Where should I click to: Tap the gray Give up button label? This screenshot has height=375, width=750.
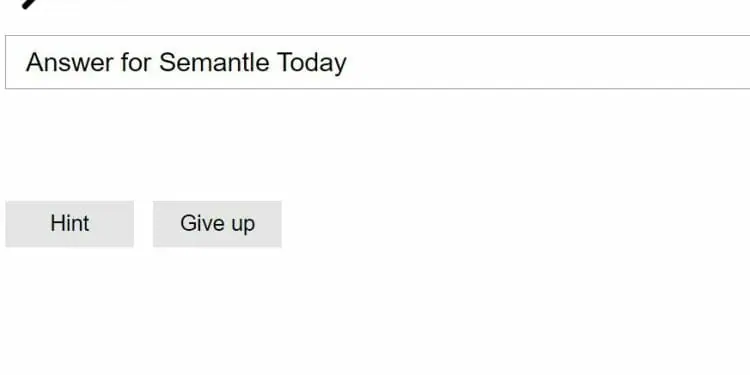(x=218, y=224)
